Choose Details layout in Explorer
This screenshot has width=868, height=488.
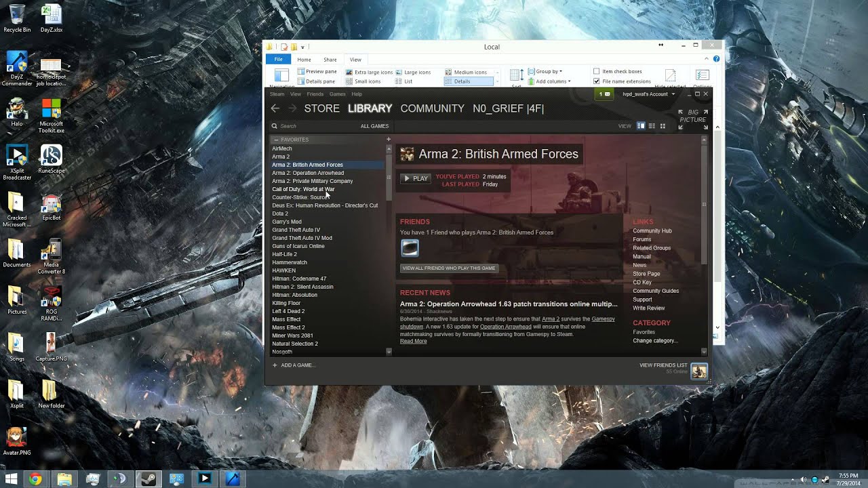(469, 81)
